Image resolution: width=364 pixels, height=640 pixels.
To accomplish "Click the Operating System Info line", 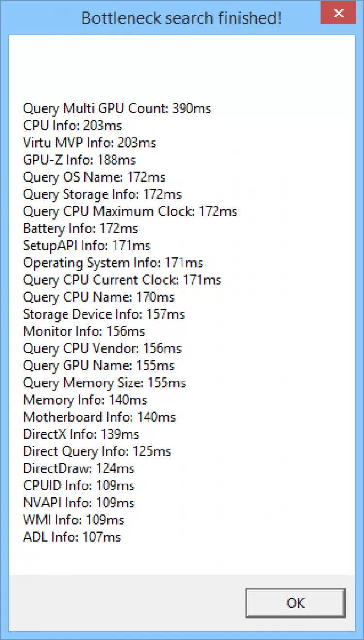I will 113,263.
